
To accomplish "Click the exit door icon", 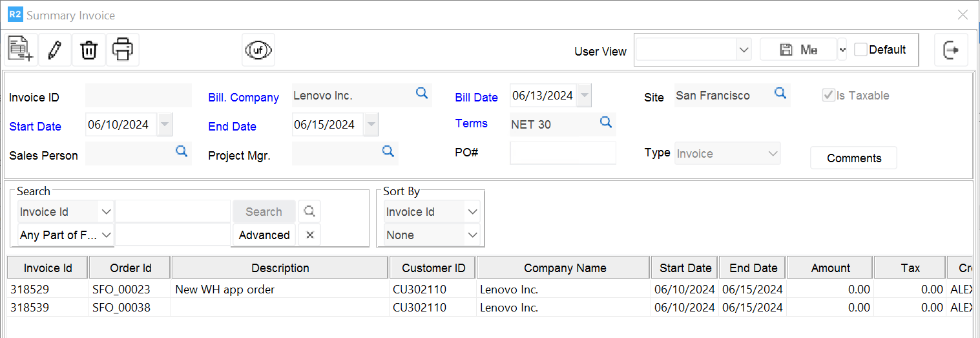I will [951, 50].
